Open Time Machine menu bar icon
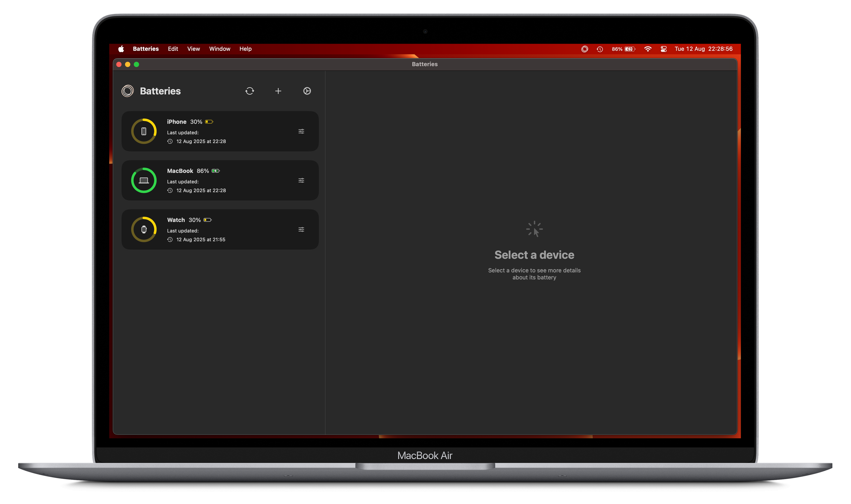The width and height of the screenshot is (851, 504). click(x=600, y=49)
